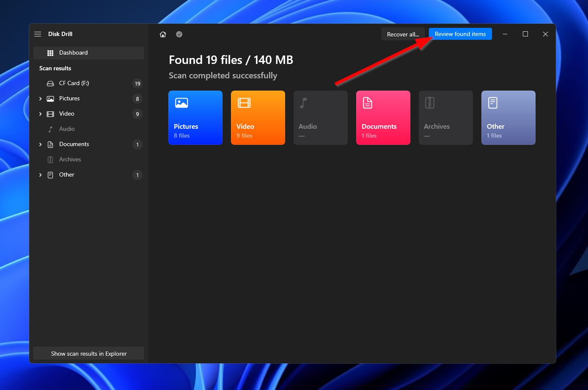The width and height of the screenshot is (588, 390).
Task: Click Review found items button
Action: pyautogui.click(x=460, y=34)
